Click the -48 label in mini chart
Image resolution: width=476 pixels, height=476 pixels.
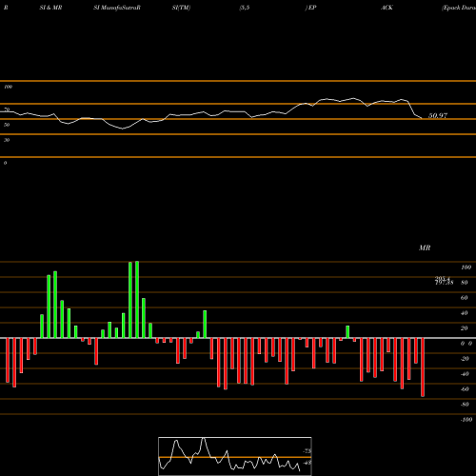coord(307,463)
